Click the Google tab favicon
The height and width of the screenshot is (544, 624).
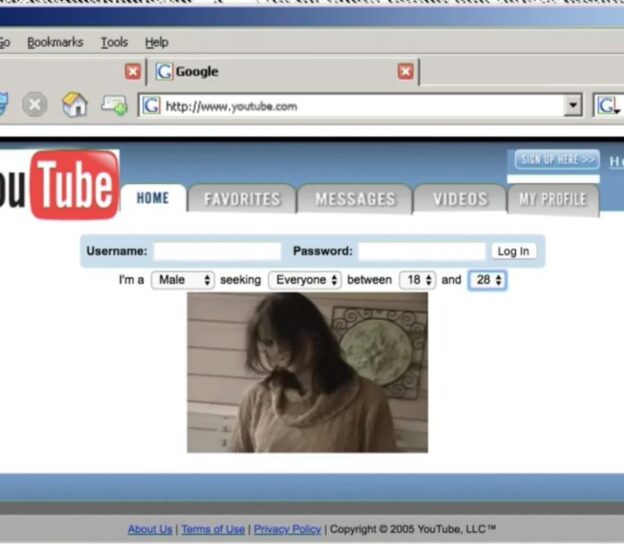[164, 72]
